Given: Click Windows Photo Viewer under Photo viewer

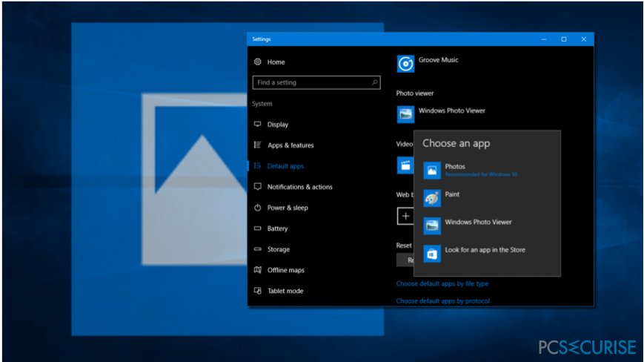Looking at the screenshot, I should [441, 115].
